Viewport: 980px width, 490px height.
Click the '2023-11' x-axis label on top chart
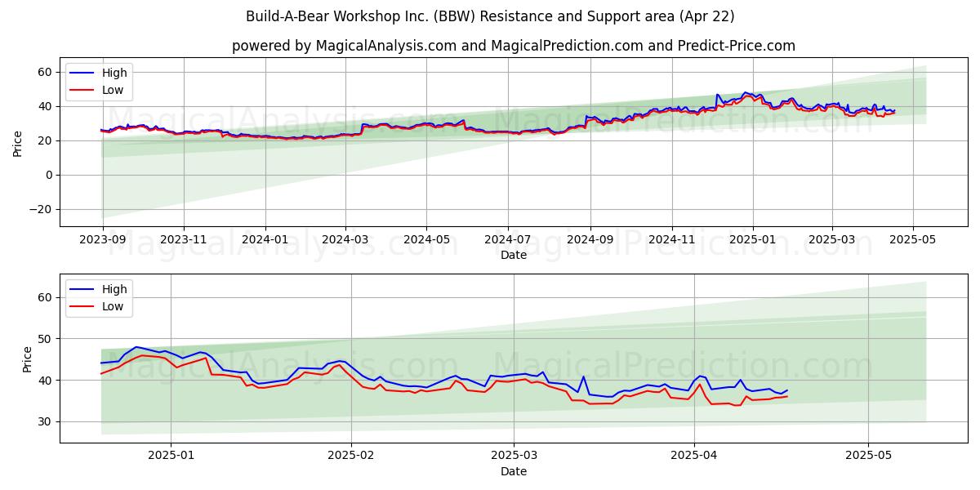pos(183,241)
